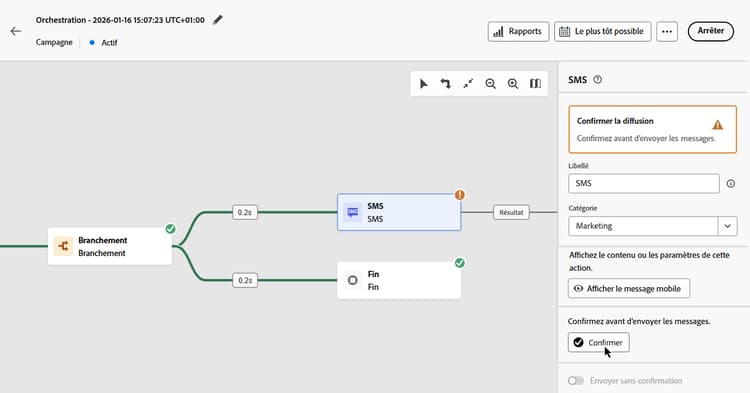Viewport: 750px width, 393px height.
Task: Click Afficher le message mobile button
Action: pos(629,288)
